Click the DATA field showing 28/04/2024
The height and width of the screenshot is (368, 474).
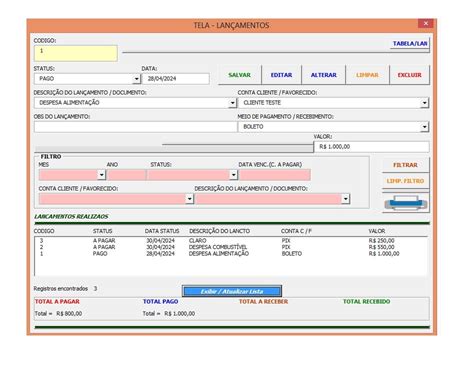point(176,79)
